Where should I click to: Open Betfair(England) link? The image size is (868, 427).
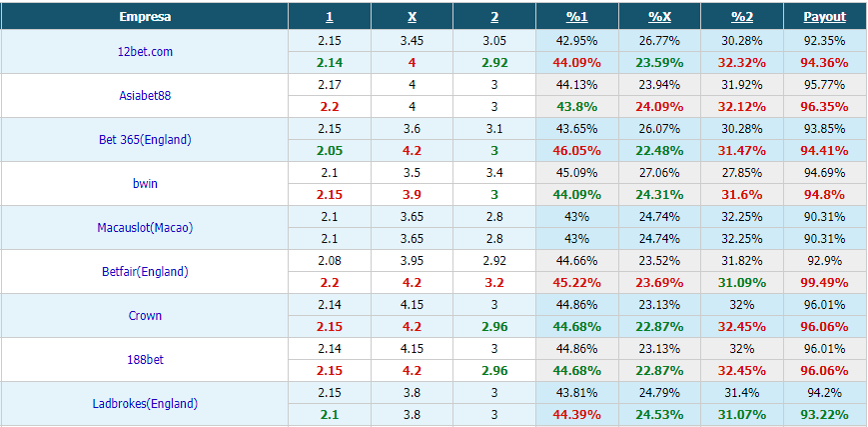(x=145, y=272)
